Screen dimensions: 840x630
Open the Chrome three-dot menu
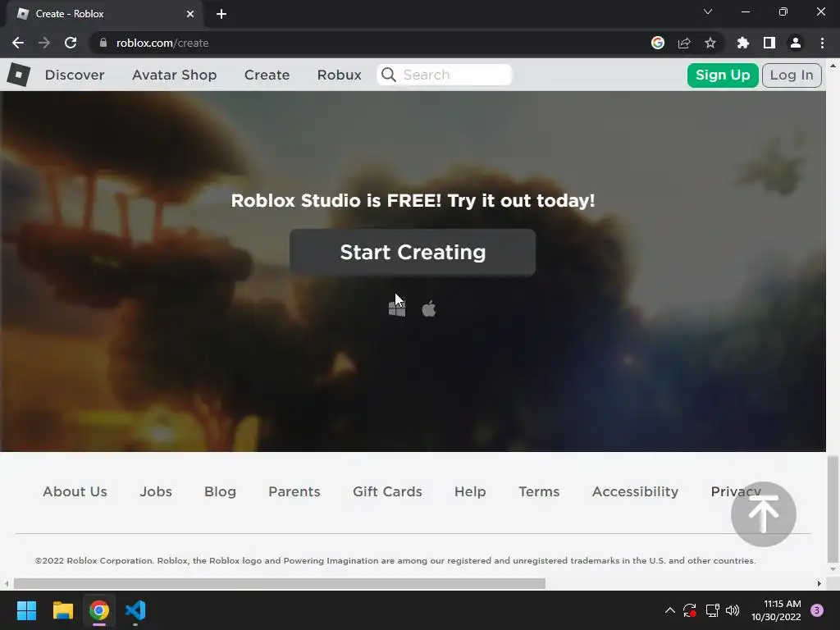(x=822, y=43)
